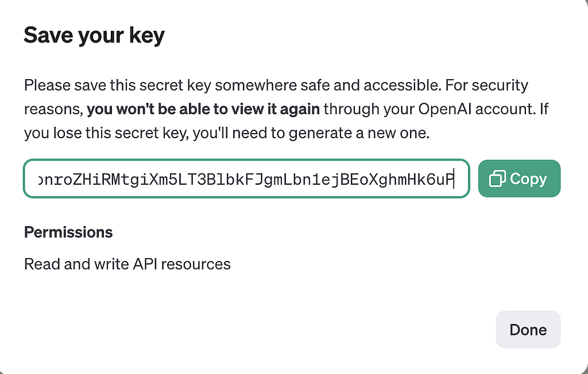Screen dimensions: 588x374
Task: Click the instruction paragraph about saving the key
Action: [x=276, y=108]
